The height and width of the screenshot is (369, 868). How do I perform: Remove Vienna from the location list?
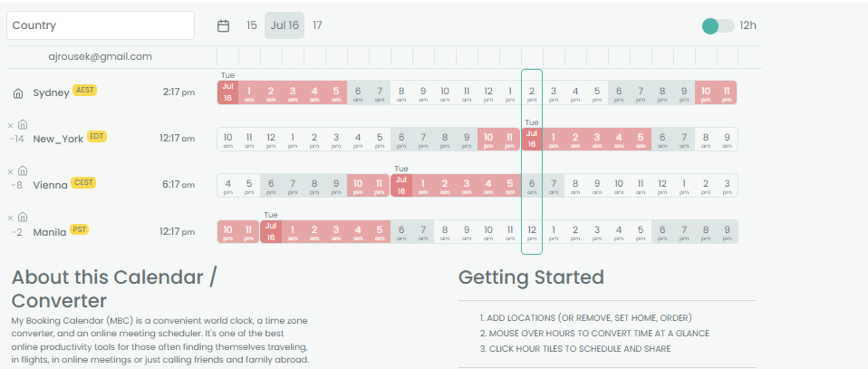tap(11, 171)
